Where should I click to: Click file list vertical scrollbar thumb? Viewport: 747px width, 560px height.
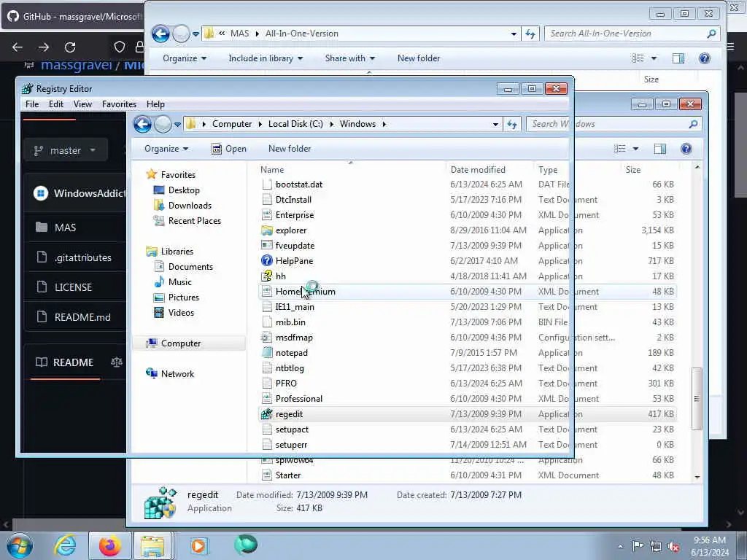pyautogui.click(x=697, y=399)
